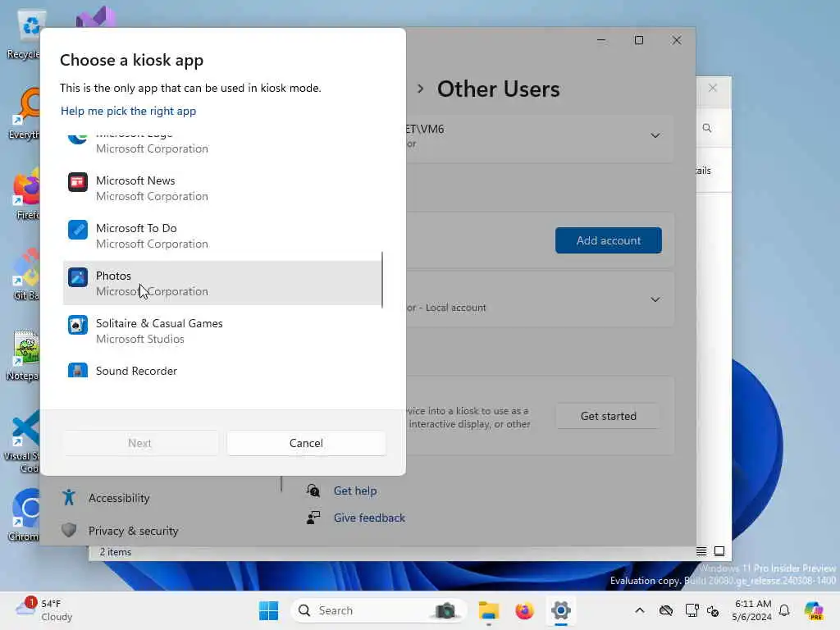Click the cloud sync-off tray icon
The image size is (840, 630).
666,610
